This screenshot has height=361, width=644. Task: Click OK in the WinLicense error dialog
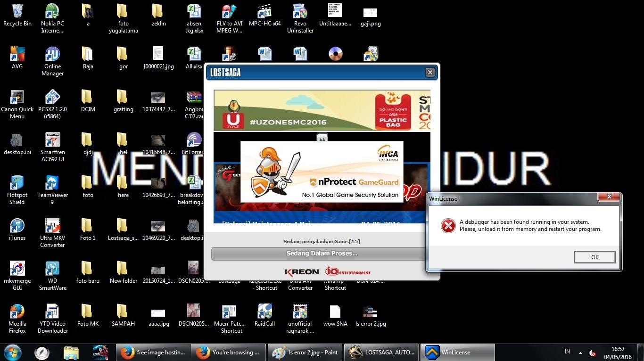pyautogui.click(x=594, y=257)
